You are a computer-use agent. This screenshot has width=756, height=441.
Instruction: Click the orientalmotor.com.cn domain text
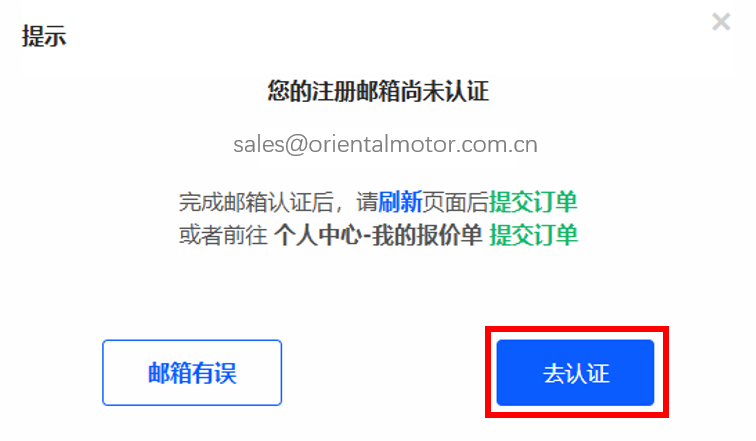click(423, 145)
